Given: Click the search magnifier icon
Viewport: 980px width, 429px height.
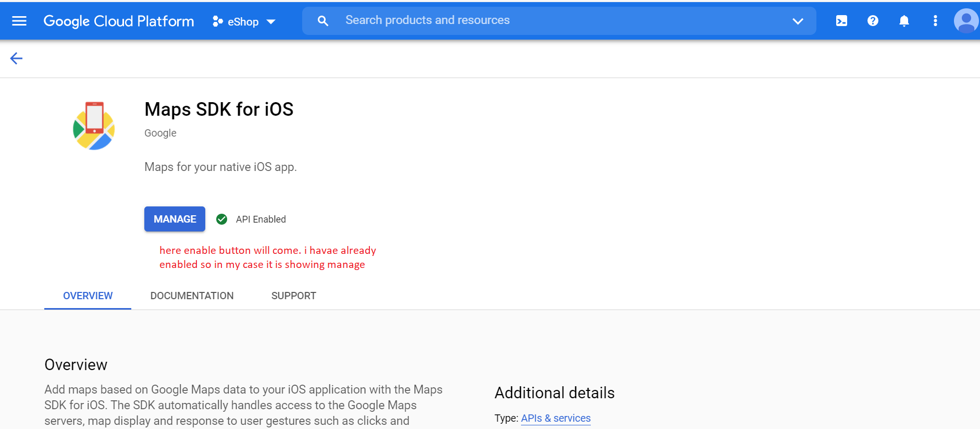Looking at the screenshot, I should pyautogui.click(x=323, y=21).
